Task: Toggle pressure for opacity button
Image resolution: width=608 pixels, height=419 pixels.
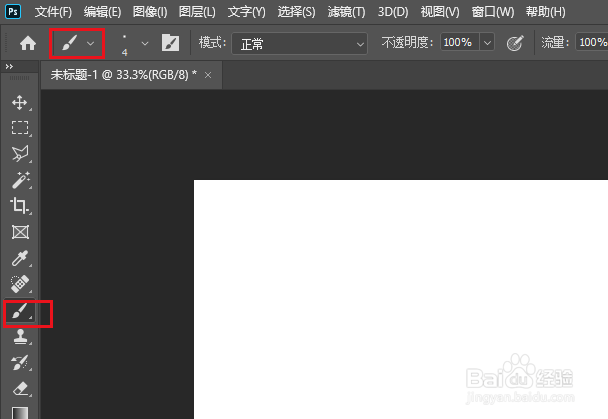Action: click(515, 43)
